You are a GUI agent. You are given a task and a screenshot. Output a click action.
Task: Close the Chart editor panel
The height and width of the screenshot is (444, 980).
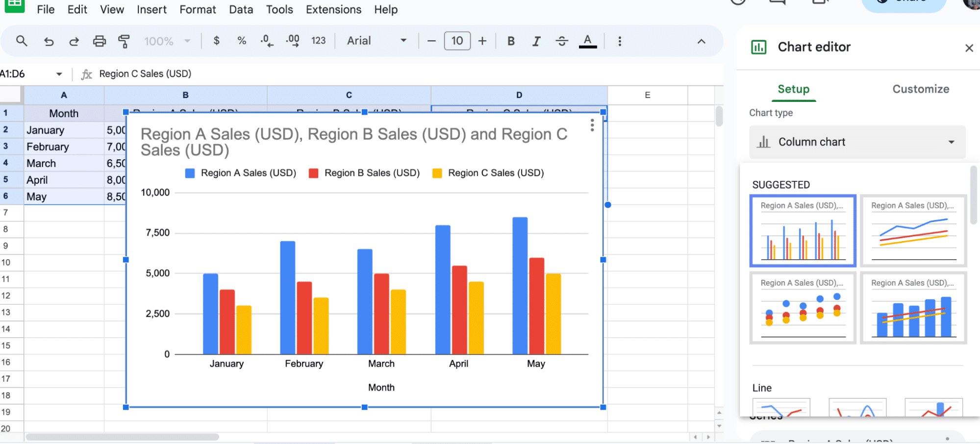click(969, 48)
